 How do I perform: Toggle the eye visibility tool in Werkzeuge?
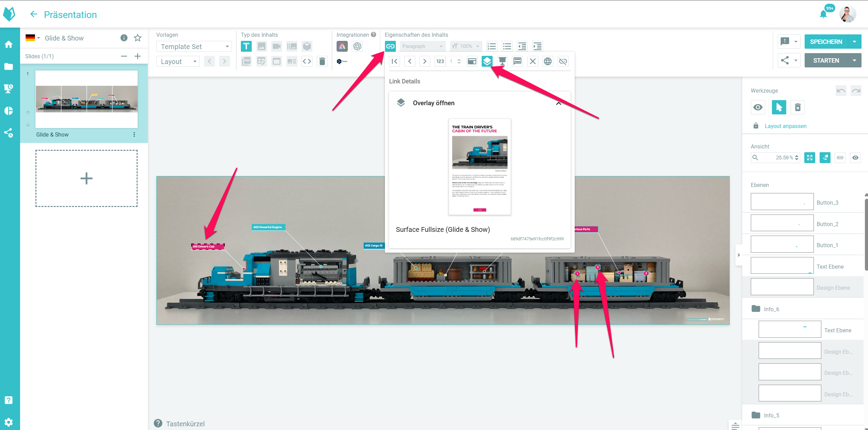coord(758,108)
